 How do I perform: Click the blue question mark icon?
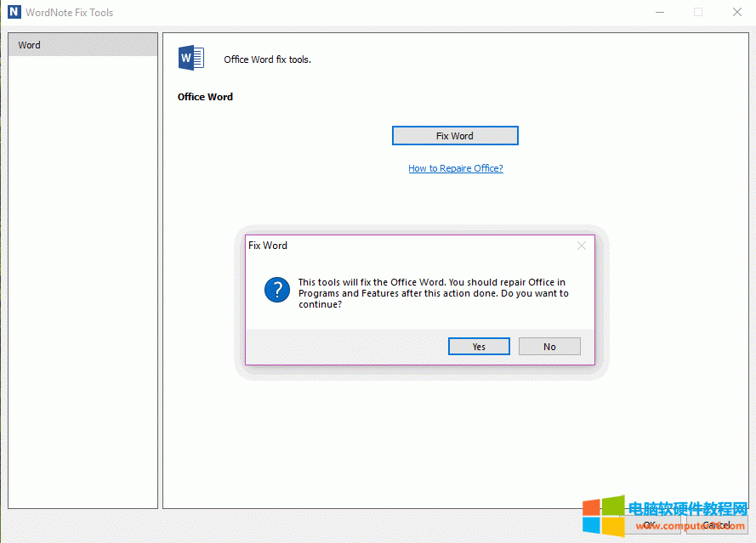point(277,290)
